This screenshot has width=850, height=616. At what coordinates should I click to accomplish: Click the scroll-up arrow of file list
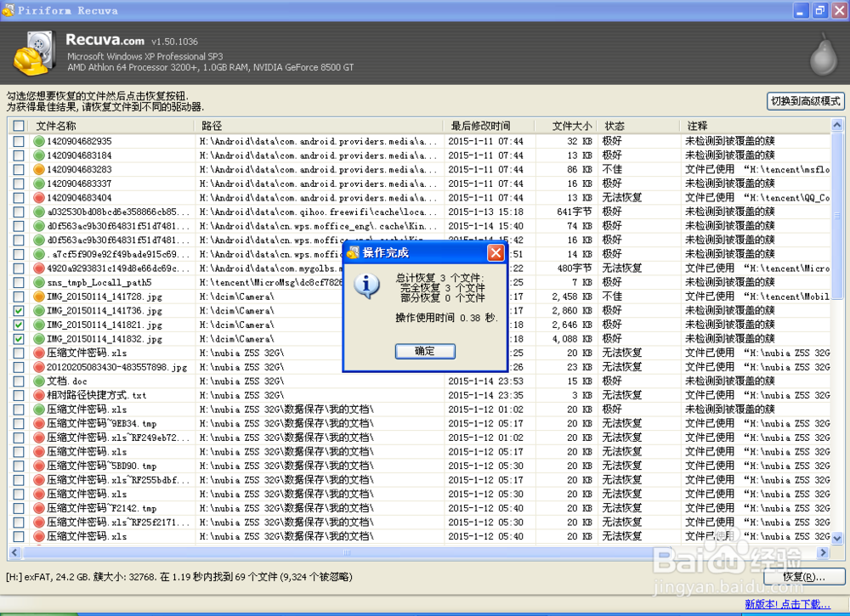[x=837, y=125]
